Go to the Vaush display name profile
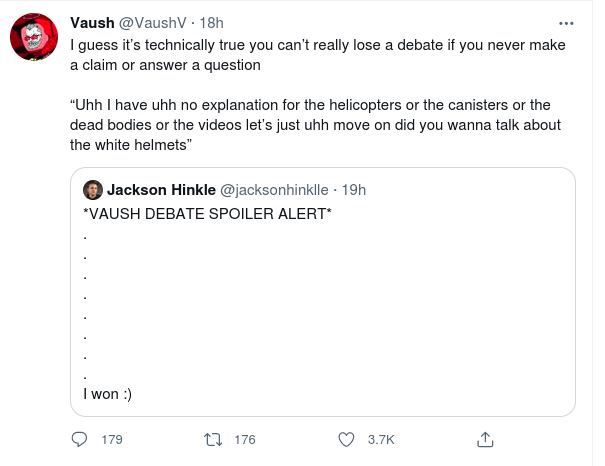The image size is (605, 466). (x=92, y=23)
